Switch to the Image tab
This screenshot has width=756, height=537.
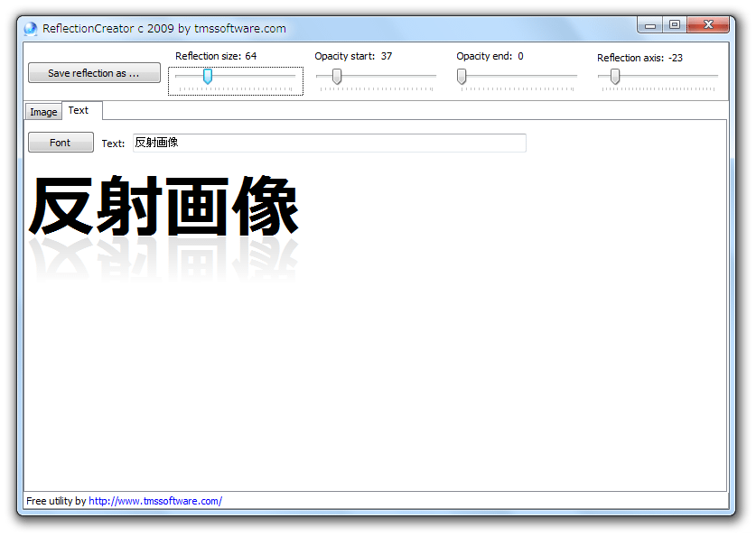click(43, 112)
